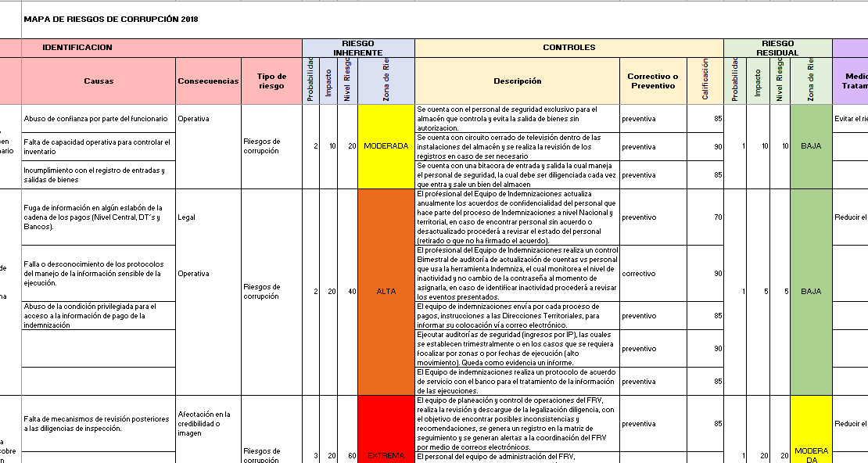868x463 pixels.
Task: Click the orange ALTA risk zone cell
Action: pos(386,292)
